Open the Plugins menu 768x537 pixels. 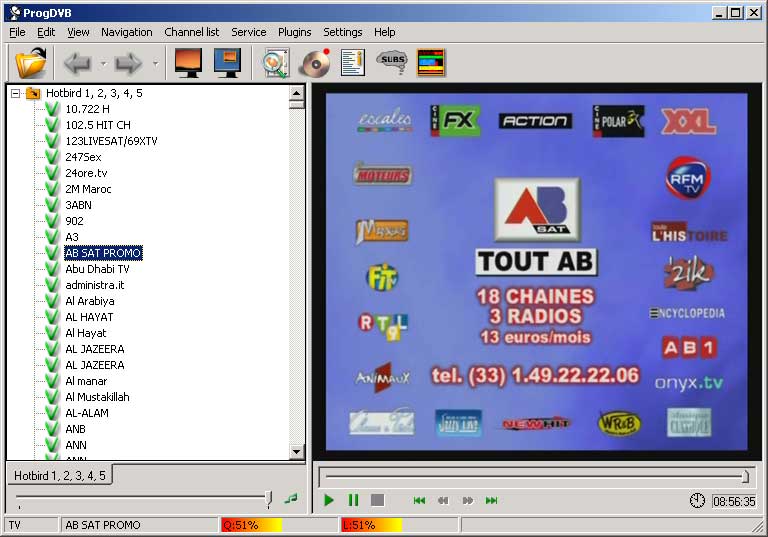(294, 32)
